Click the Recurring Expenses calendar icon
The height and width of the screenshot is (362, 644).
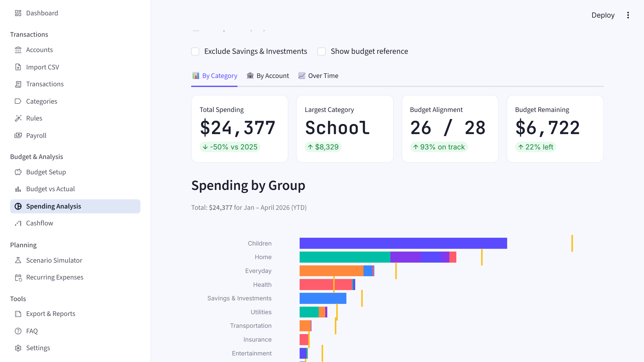tap(18, 277)
